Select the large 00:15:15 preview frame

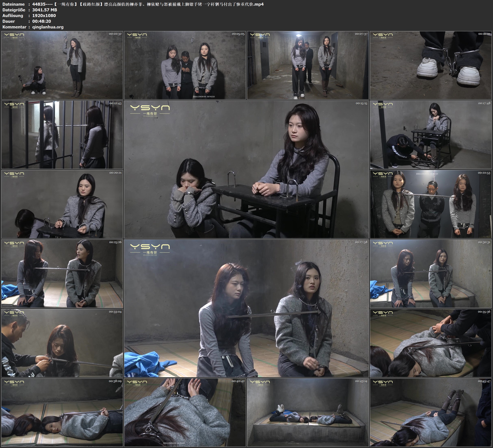click(x=246, y=169)
